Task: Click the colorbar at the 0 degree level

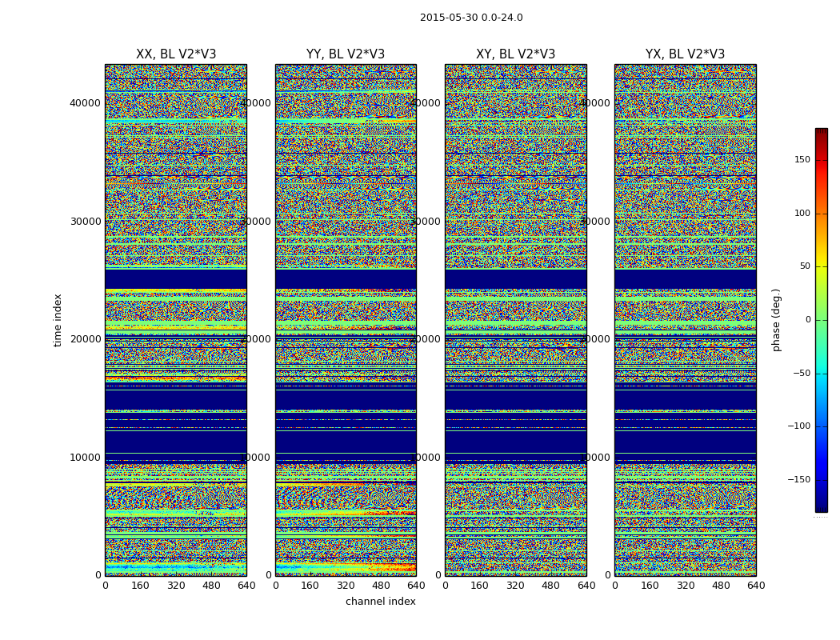Action: click(822, 320)
